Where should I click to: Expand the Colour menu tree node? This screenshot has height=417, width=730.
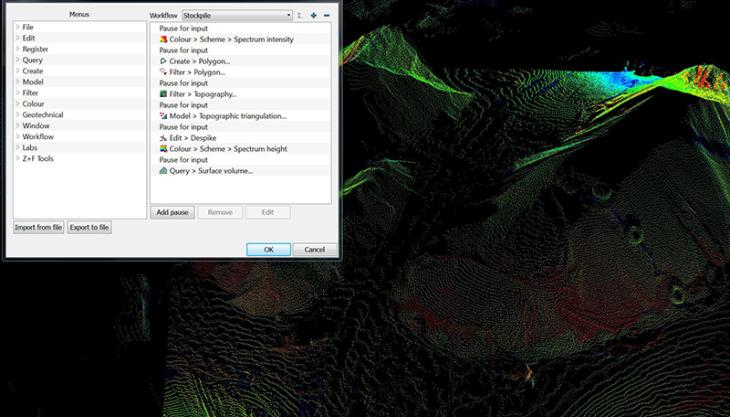click(x=18, y=104)
